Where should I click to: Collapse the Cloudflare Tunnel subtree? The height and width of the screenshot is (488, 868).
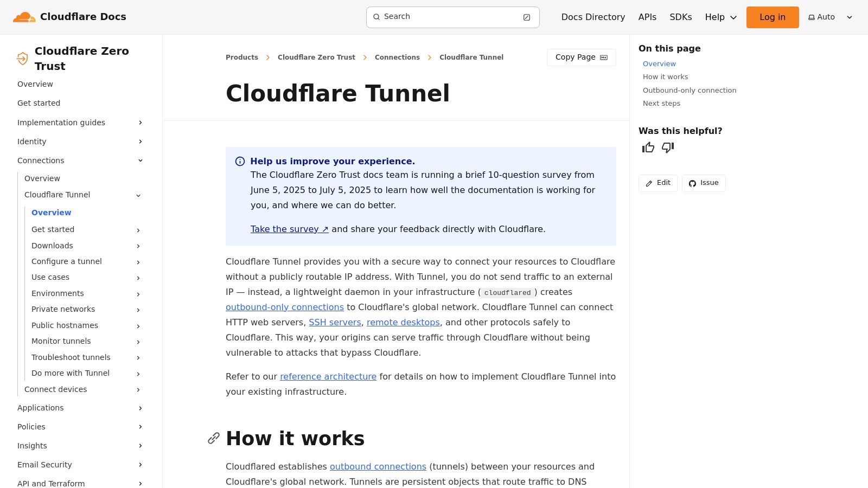click(138, 195)
